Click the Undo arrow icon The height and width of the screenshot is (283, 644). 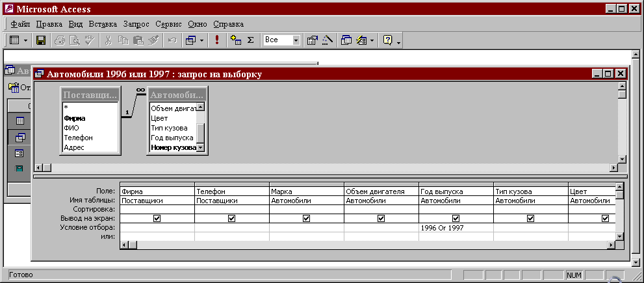coord(172,40)
